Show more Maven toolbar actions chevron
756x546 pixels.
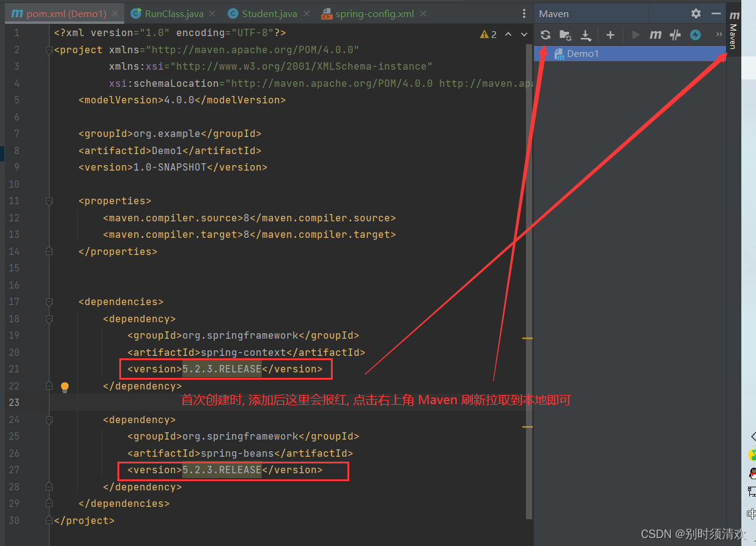pyautogui.click(x=719, y=35)
